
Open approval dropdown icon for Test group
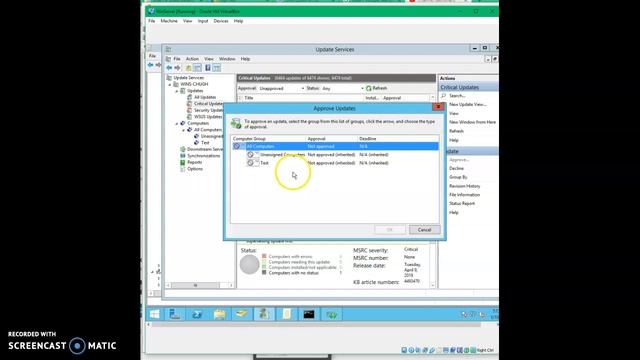coord(253,162)
